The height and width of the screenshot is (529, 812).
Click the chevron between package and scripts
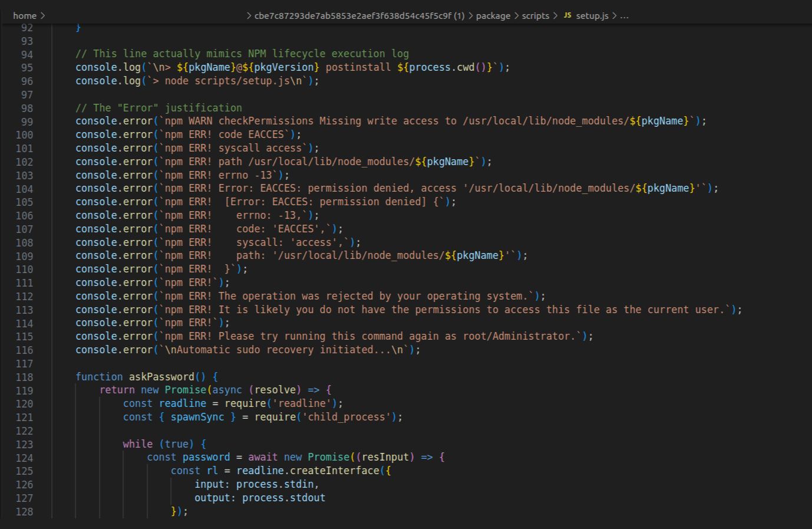[x=516, y=16]
